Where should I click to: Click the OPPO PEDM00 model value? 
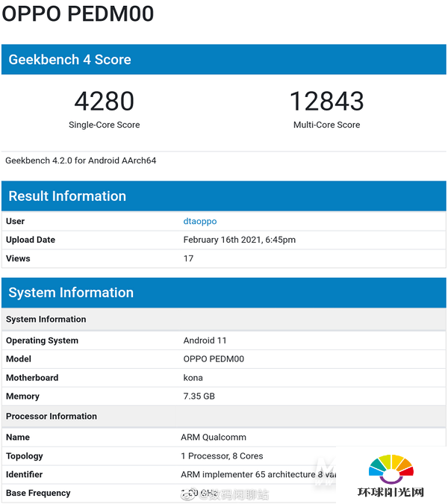coord(214,359)
